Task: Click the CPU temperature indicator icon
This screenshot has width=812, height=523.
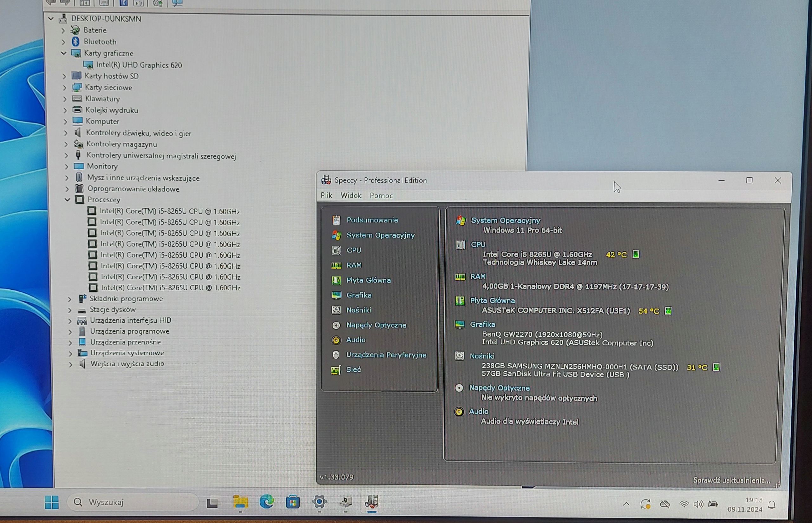Action: pyautogui.click(x=636, y=254)
